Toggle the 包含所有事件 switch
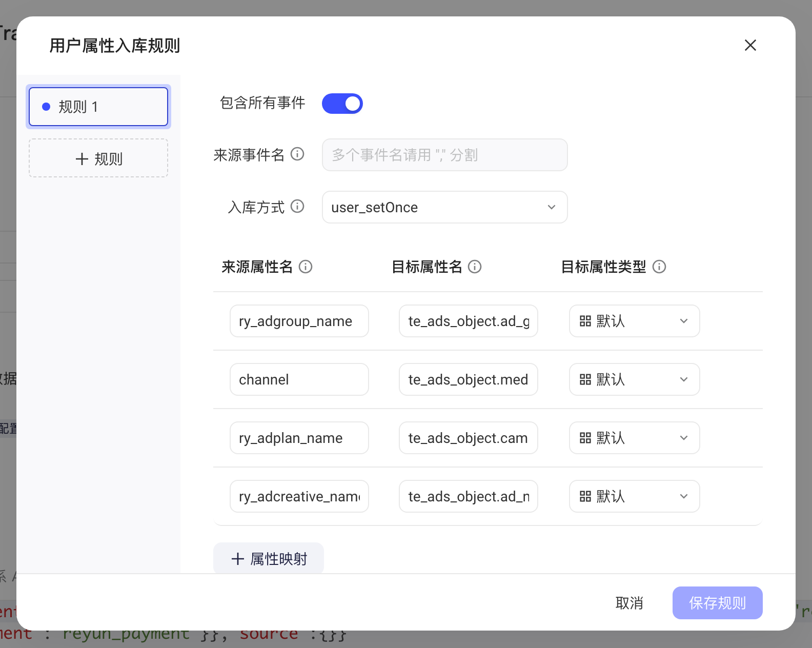This screenshot has height=648, width=812. pyautogui.click(x=342, y=104)
